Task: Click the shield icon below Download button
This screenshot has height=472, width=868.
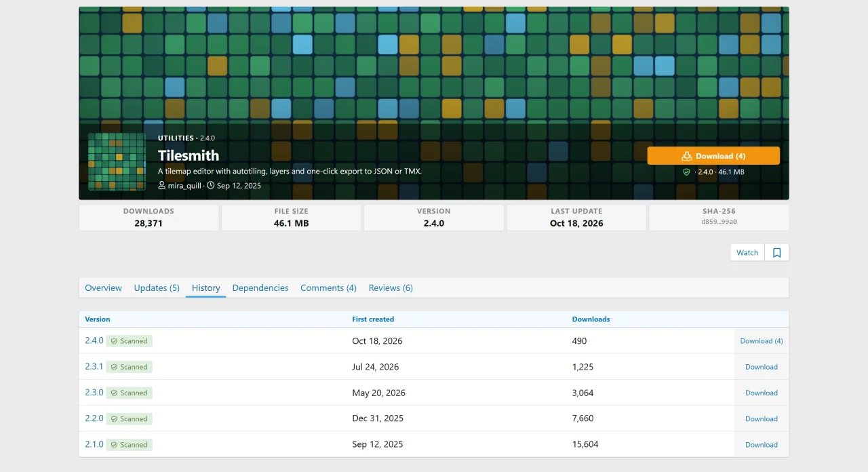Action: coord(686,172)
